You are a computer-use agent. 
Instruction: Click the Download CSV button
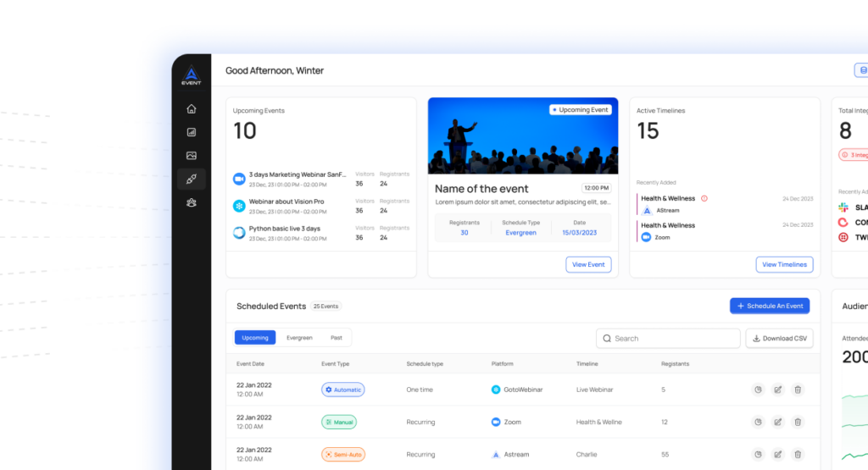point(780,339)
